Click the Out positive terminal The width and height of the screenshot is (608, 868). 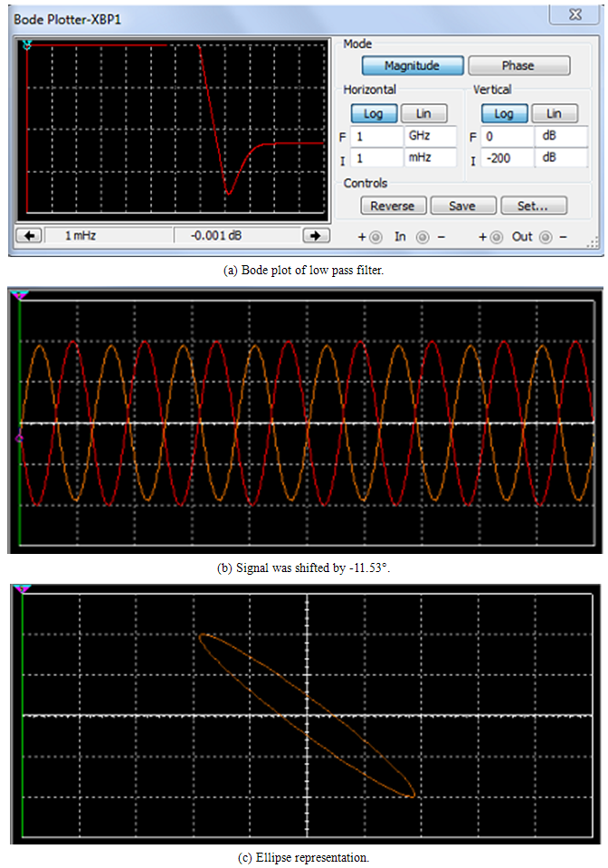tap(496, 237)
